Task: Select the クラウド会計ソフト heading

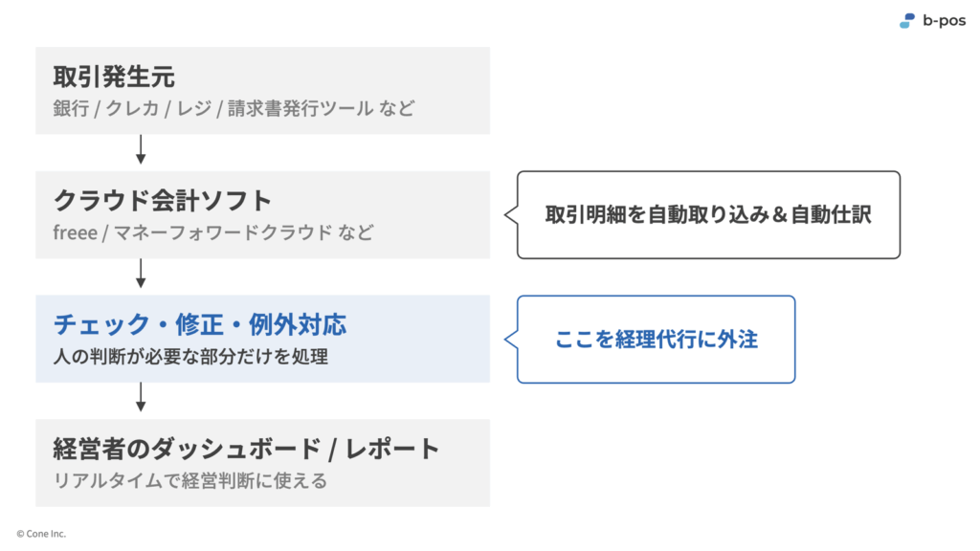Action: click(x=163, y=201)
